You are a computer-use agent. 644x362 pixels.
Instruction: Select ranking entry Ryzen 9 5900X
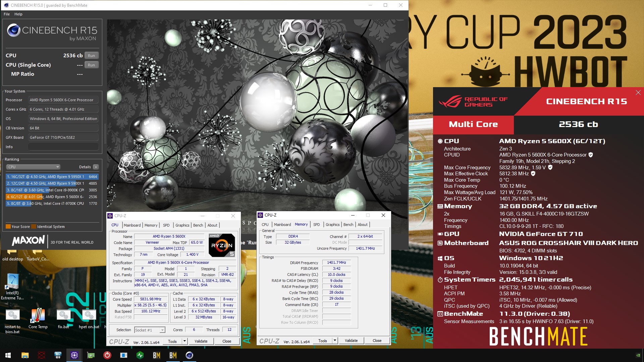pos(52,183)
